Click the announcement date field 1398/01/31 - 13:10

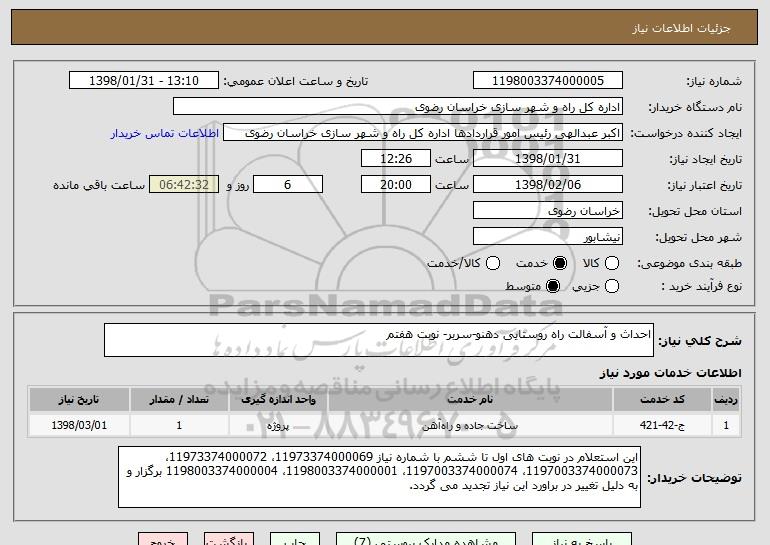point(144,81)
